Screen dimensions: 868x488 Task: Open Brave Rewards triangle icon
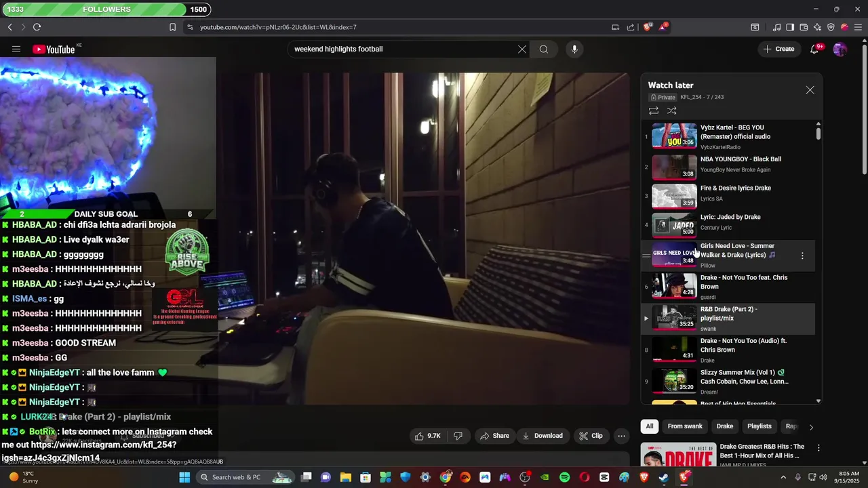point(664,27)
